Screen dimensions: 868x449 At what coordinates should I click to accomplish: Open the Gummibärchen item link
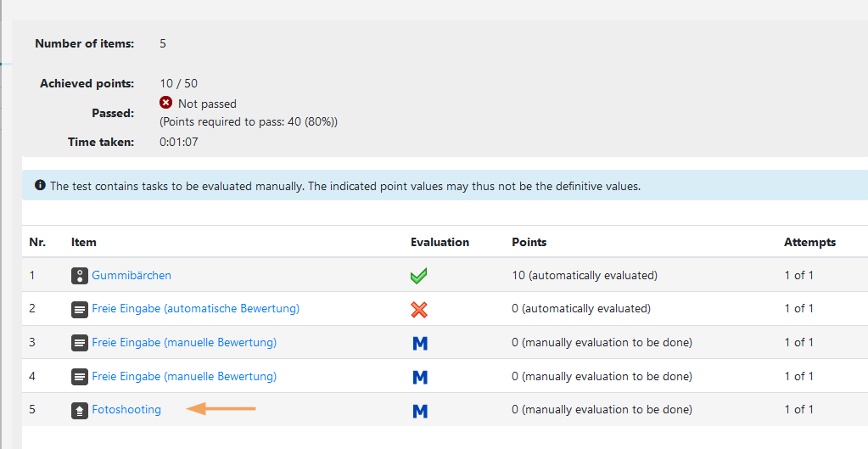[132, 276]
